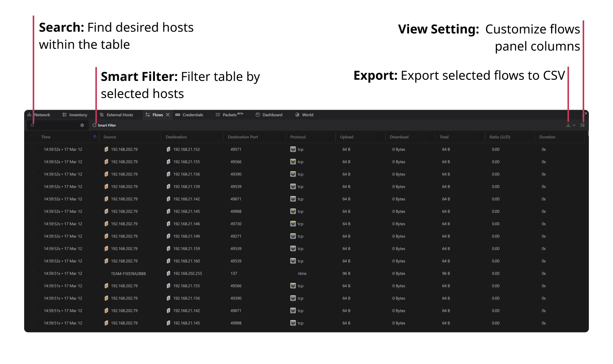This screenshot has width=613, height=364.
Task: Click destination port 49730 cell
Action: [236, 224]
